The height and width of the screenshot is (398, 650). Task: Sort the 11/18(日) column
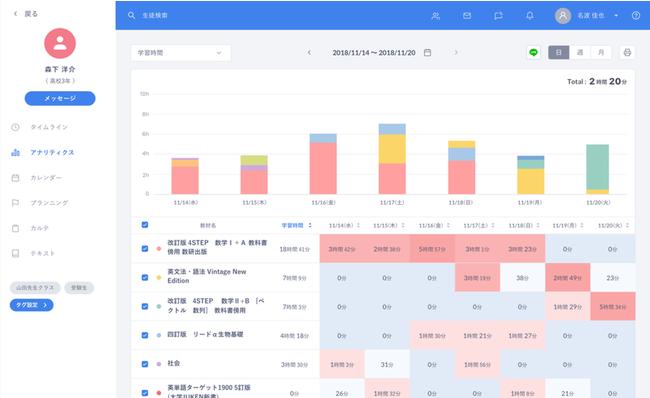click(538, 226)
